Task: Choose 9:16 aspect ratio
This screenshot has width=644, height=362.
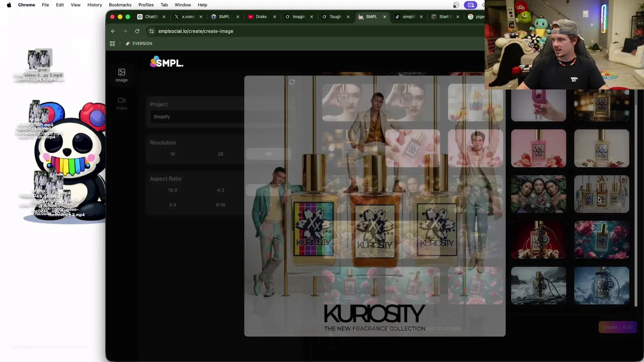Action: click(x=220, y=205)
